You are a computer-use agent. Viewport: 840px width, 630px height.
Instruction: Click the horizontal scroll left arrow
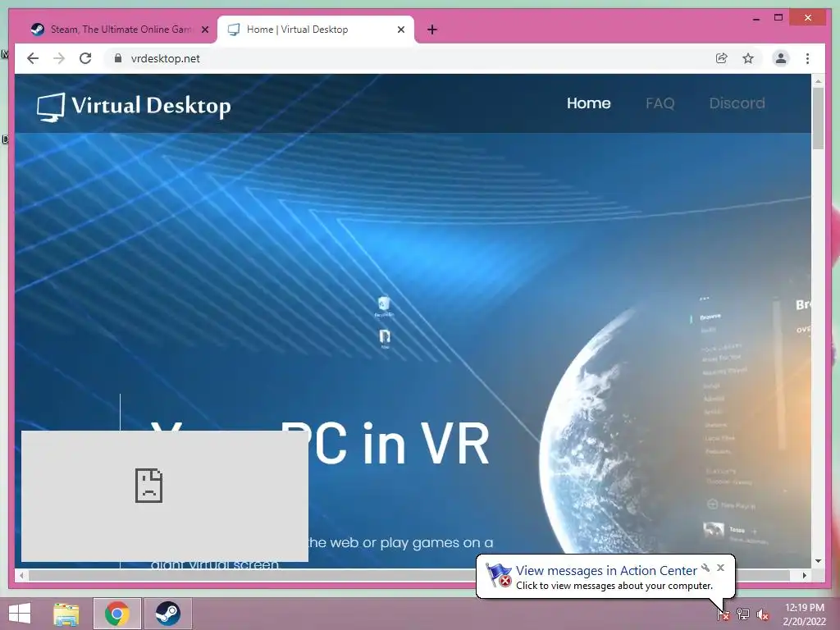pos(21,575)
